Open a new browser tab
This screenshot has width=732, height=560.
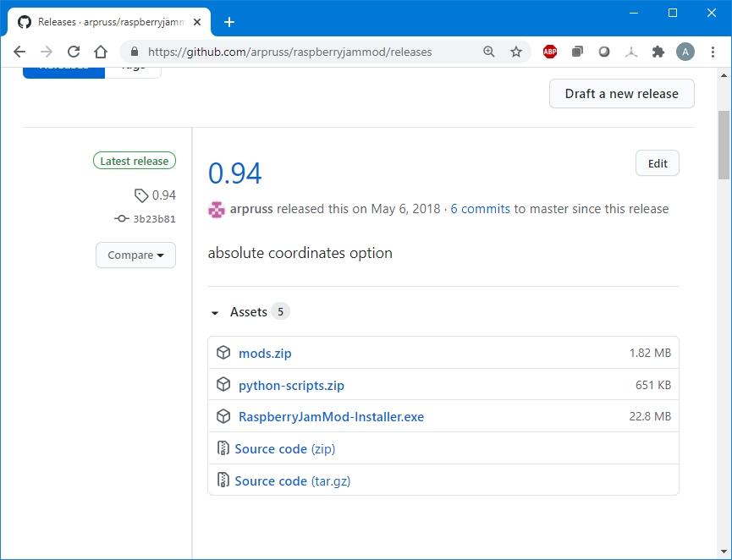click(229, 22)
